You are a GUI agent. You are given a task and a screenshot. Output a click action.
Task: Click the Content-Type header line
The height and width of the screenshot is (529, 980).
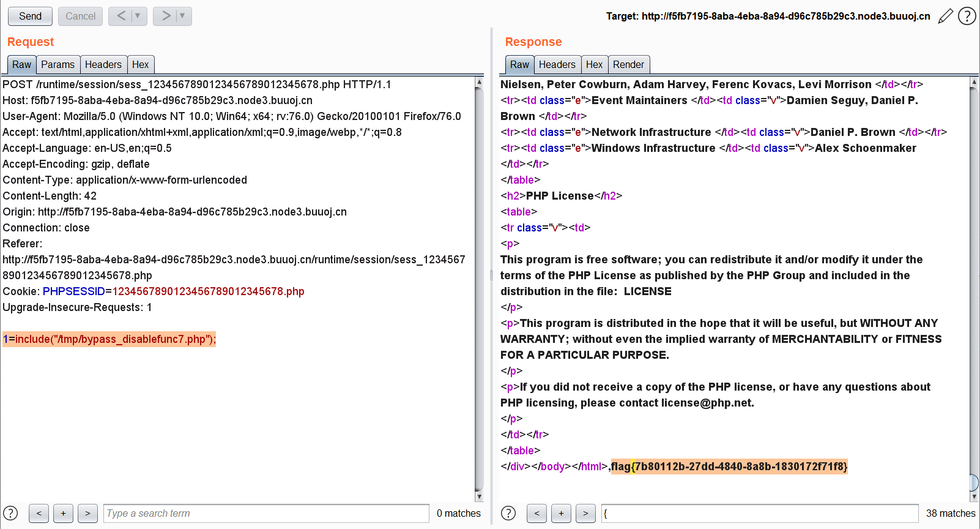125,180
